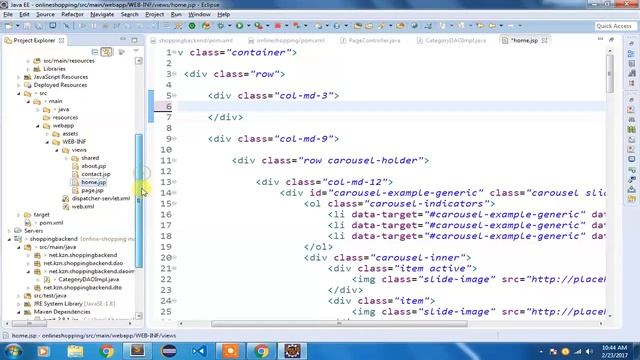
Task: Toggle Link with Editor in Project Explorer
Action: coord(107,52)
